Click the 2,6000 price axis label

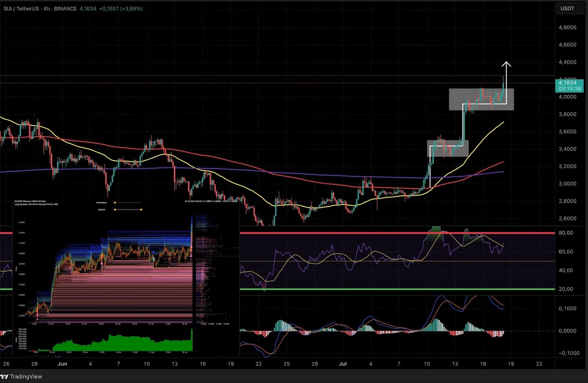point(567,218)
